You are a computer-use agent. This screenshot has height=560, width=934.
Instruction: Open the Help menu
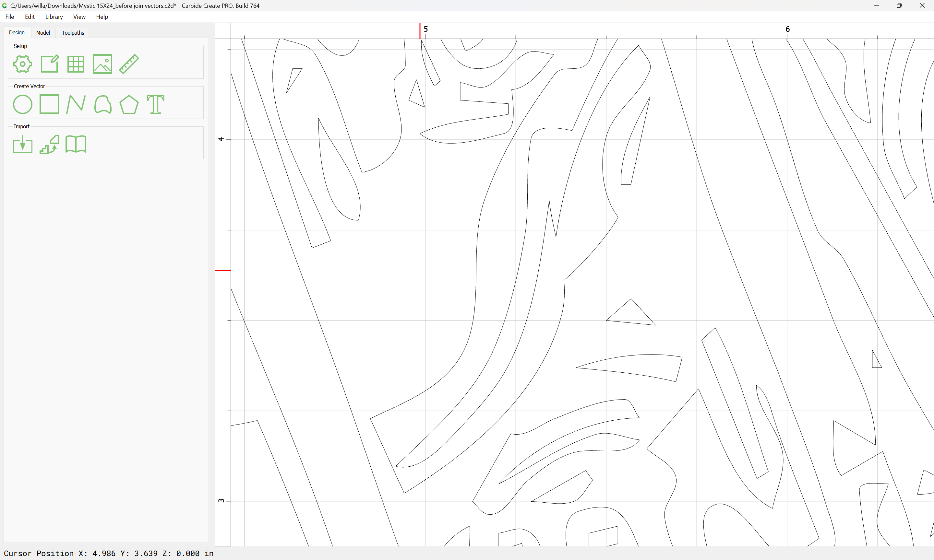[102, 17]
